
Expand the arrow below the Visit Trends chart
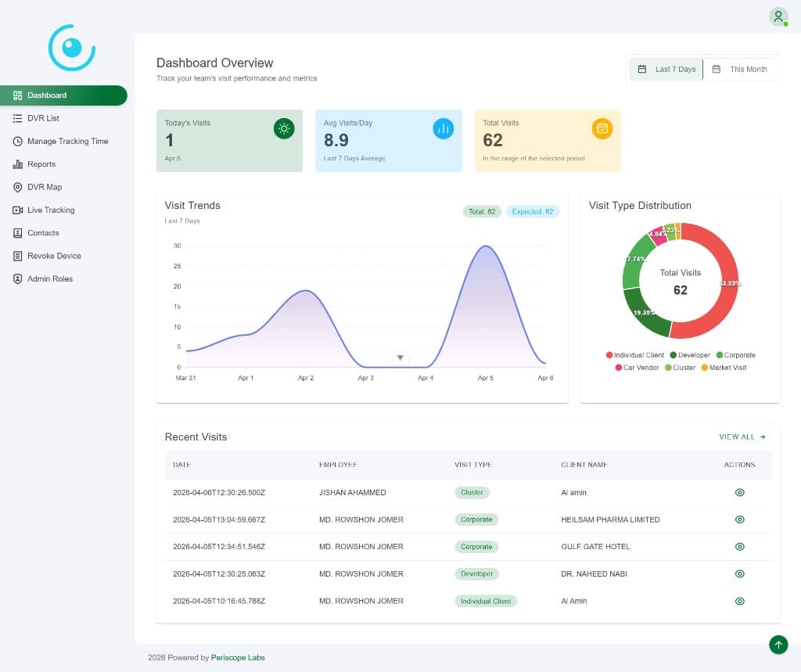pos(400,358)
